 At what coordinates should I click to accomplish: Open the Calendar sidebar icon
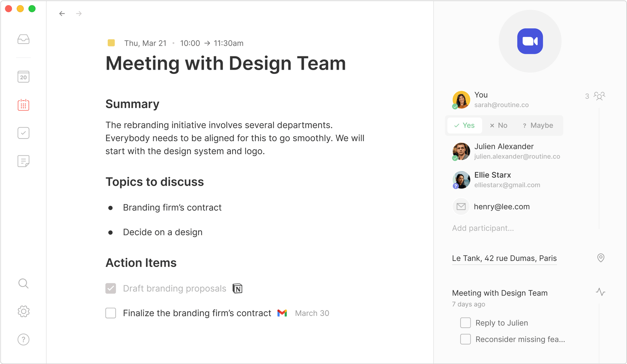coord(24,77)
